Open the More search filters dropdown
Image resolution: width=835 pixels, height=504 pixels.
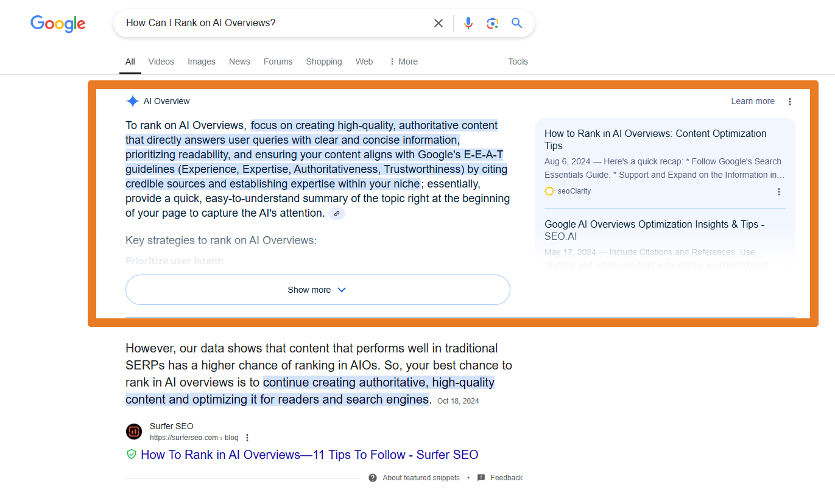point(403,61)
